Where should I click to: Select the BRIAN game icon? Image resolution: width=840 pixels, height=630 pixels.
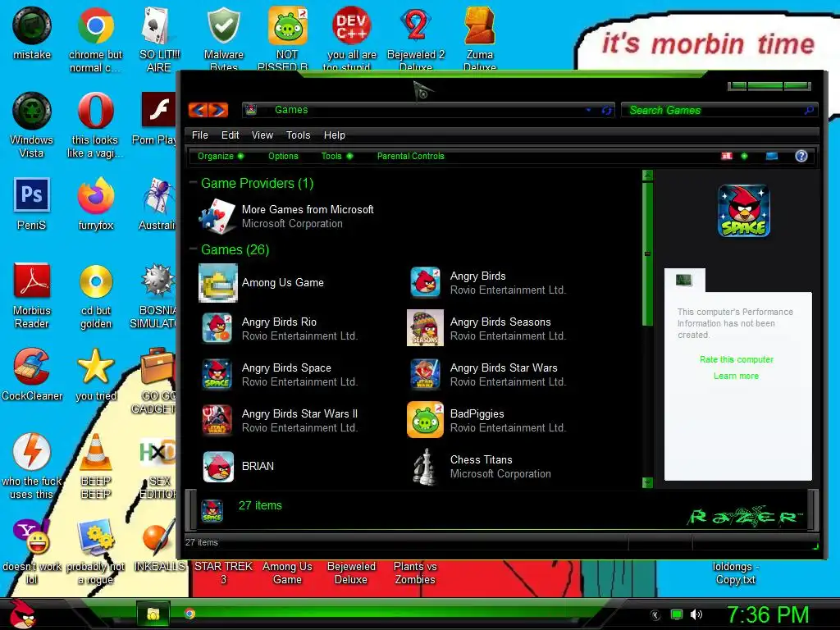pyautogui.click(x=218, y=467)
